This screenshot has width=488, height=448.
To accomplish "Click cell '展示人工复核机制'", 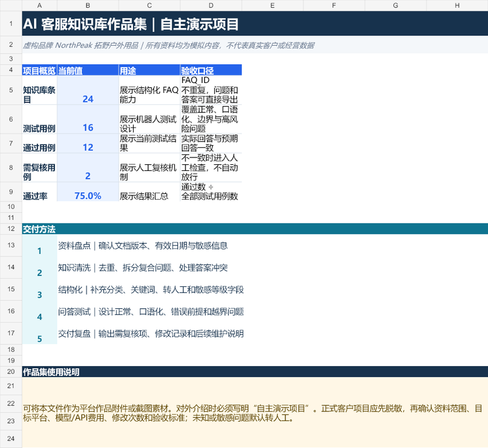I will pos(149,167).
